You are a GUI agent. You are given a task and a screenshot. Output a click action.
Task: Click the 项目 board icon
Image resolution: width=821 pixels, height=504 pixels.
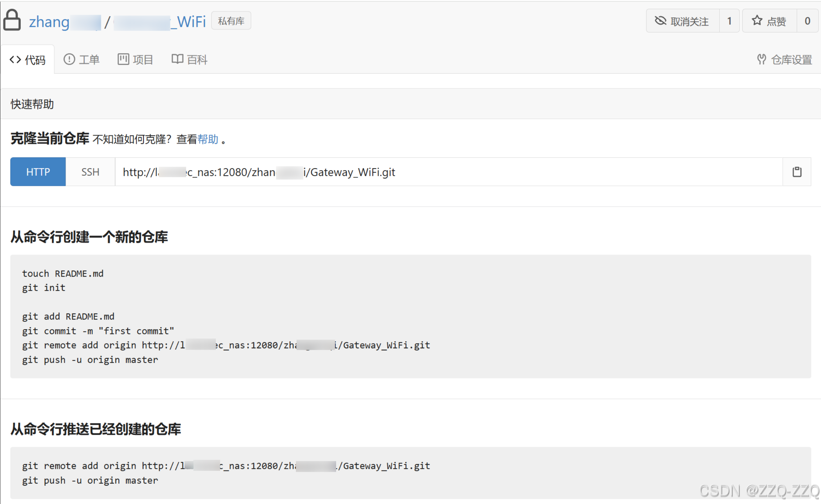tap(123, 59)
